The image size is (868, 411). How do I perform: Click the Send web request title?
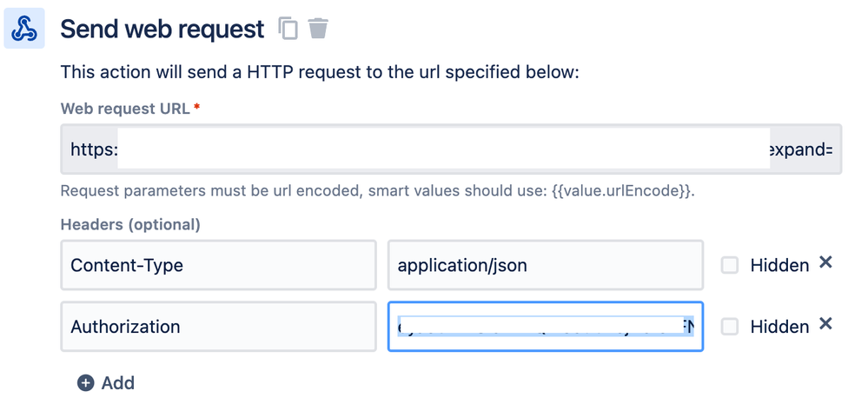pos(162,29)
